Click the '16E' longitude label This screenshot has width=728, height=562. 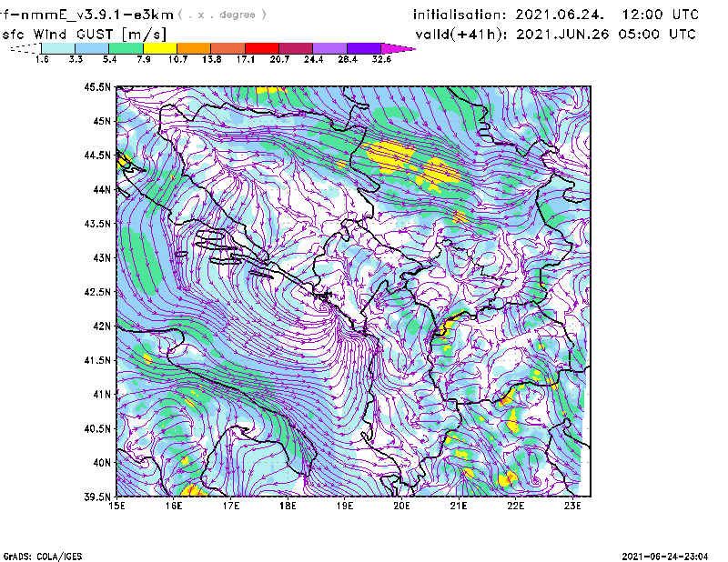[174, 506]
